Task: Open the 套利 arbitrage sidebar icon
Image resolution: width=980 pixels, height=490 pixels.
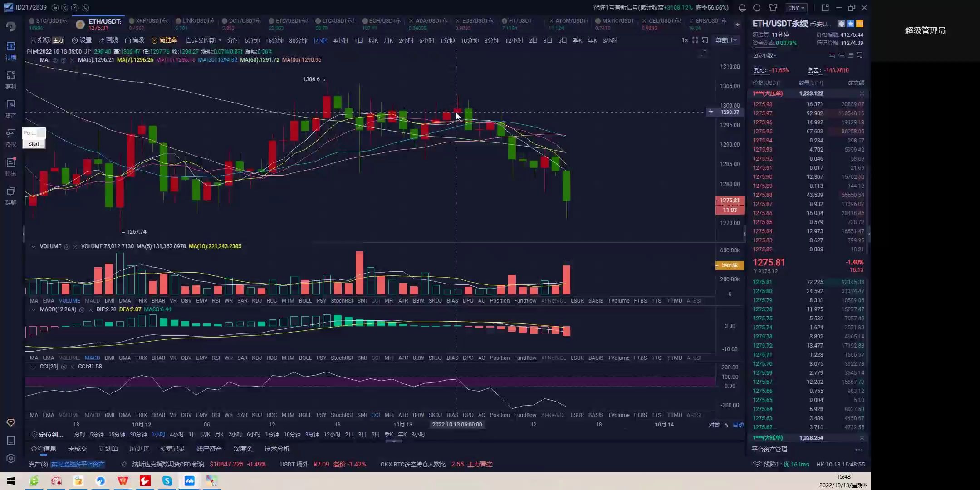Action: click(11, 80)
